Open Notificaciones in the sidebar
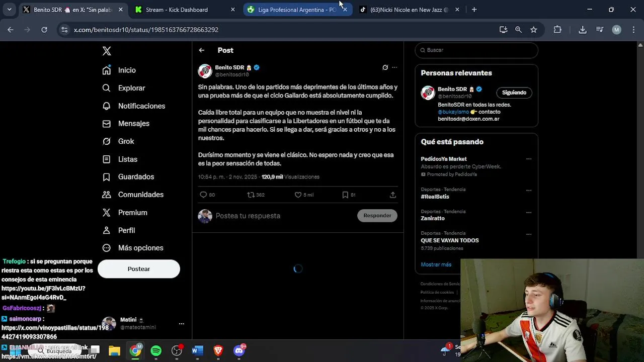The image size is (644, 362). (134, 106)
